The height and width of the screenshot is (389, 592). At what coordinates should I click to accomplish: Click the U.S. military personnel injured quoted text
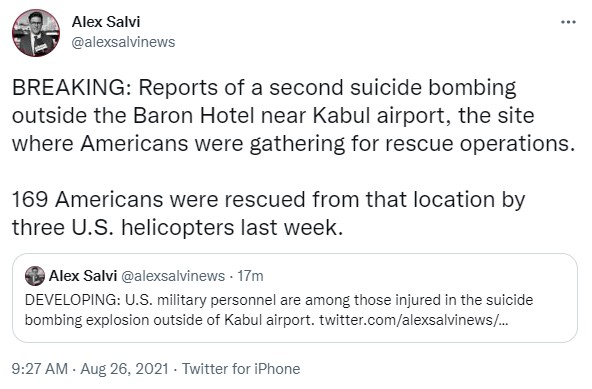[279, 310]
